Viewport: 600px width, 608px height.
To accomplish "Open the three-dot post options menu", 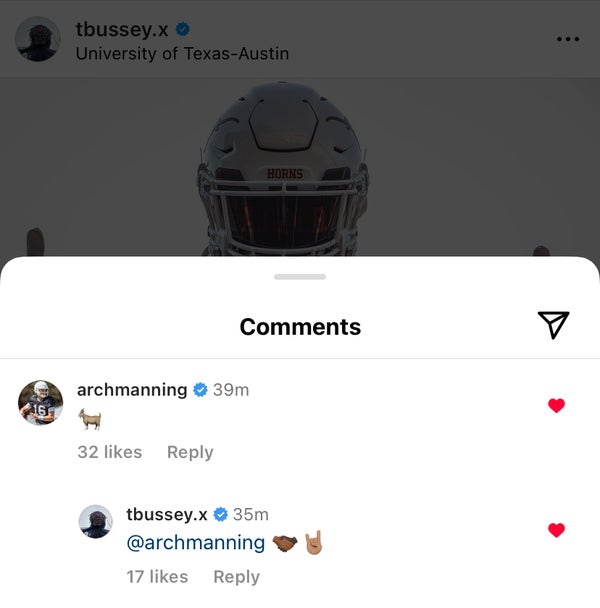I will 567,39.
